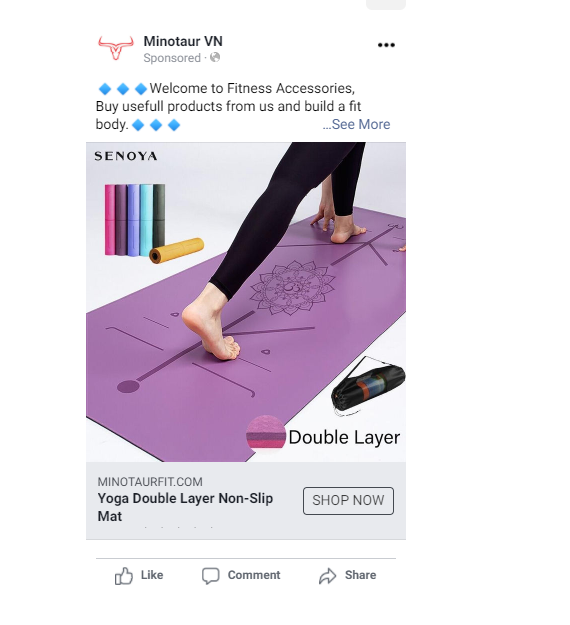Click the Sponsored label
The width and height of the screenshot is (570, 625).
(x=172, y=58)
